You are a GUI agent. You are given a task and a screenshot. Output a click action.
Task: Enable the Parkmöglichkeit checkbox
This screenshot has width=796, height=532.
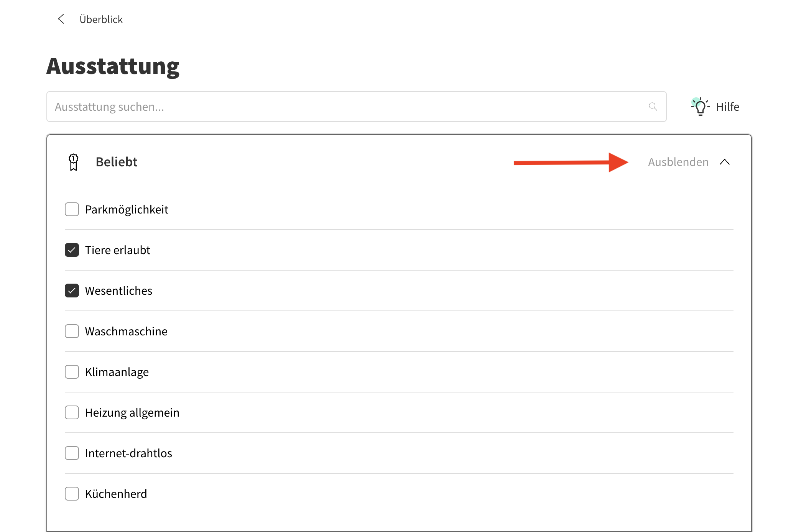click(x=72, y=209)
